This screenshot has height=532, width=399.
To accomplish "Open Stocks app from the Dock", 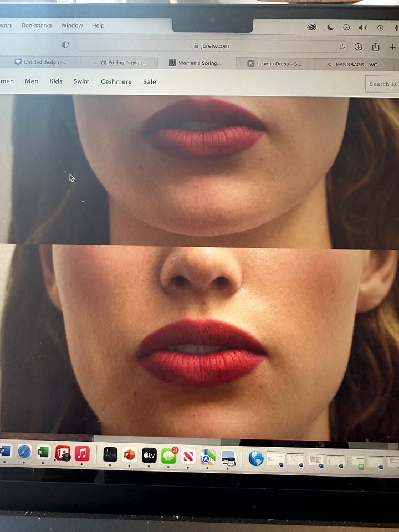I will pyautogui.click(x=110, y=454).
